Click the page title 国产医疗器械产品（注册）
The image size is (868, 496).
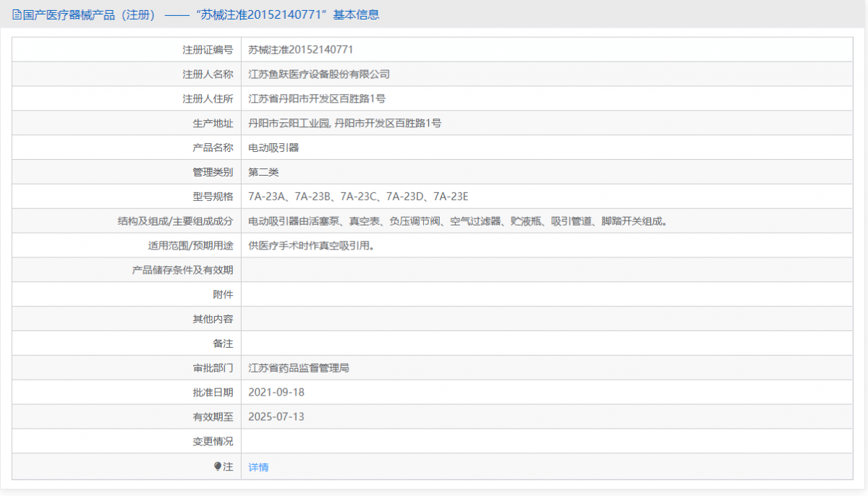(x=89, y=14)
